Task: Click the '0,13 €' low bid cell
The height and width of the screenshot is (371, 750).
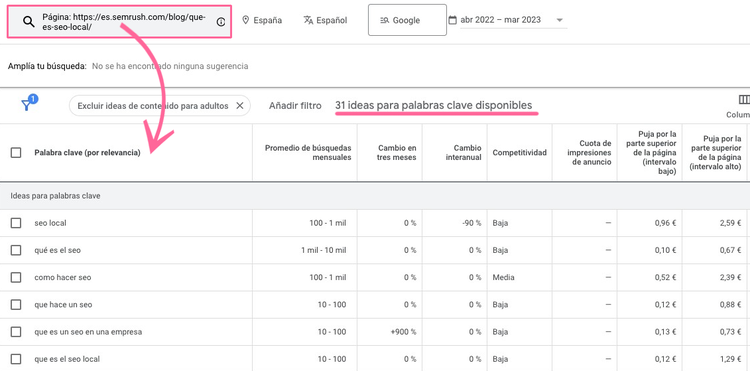Action: coord(665,332)
